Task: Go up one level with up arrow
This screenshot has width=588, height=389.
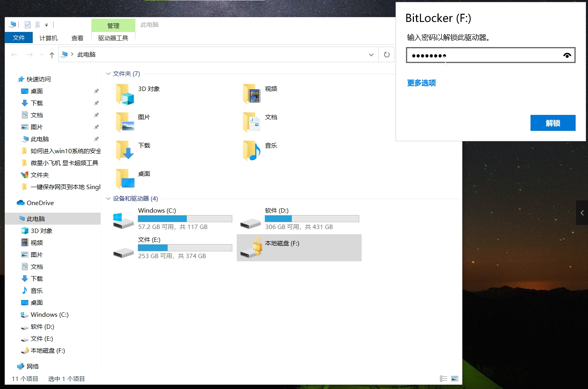Action: [52, 55]
